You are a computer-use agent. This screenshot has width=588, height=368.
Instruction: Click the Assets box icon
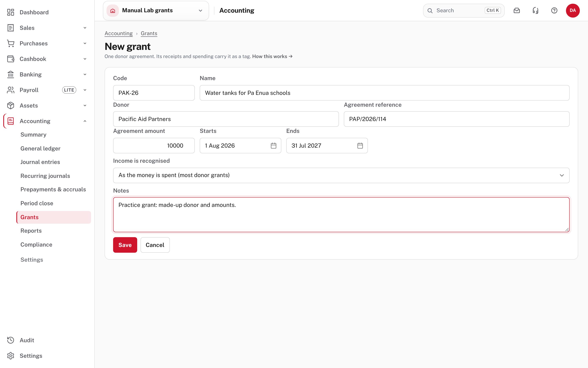click(x=10, y=106)
